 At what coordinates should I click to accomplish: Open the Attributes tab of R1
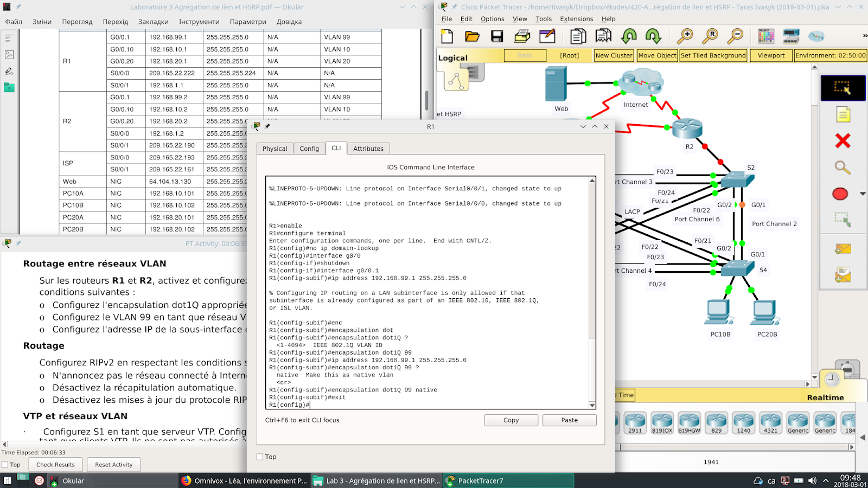coord(368,149)
